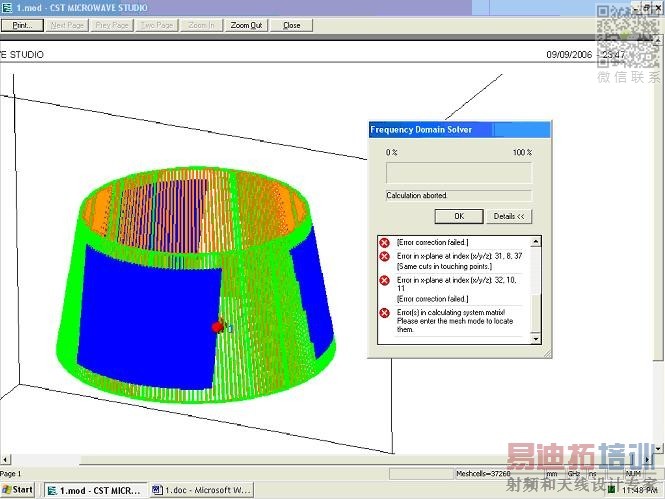
Task: Click error list scroll up arrow
Action: tap(536, 242)
